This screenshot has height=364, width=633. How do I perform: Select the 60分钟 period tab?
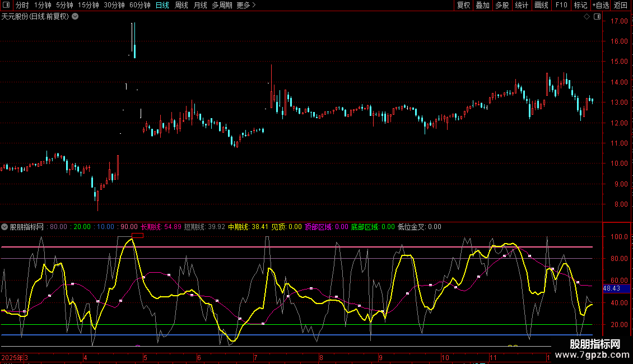pyautogui.click(x=139, y=5)
